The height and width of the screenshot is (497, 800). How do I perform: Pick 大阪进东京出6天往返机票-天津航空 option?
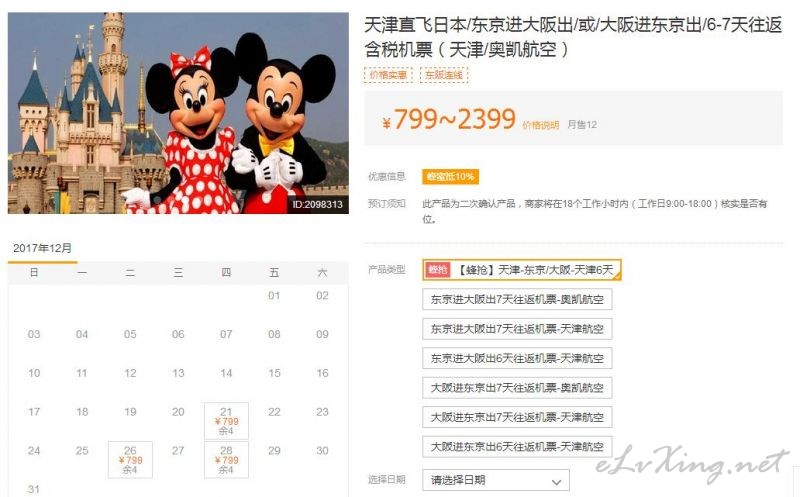click(517, 447)
